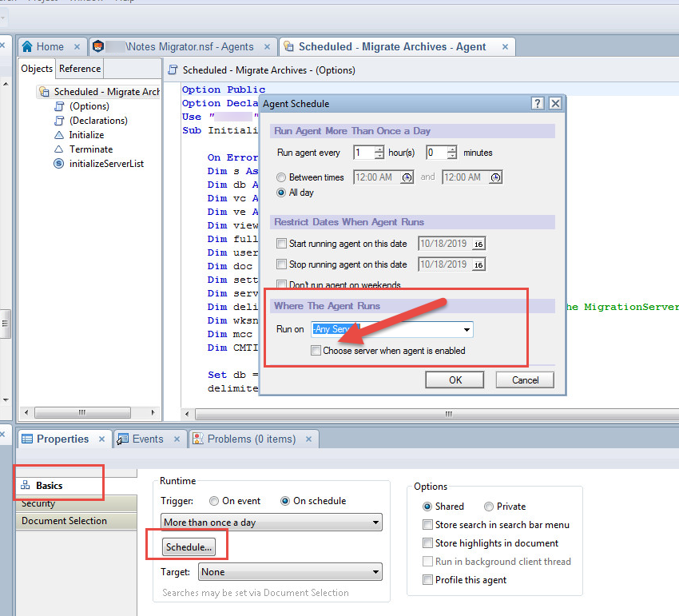Increase the hours stepper value
Screen dimensions: 679x616
[x=379, y=149]
